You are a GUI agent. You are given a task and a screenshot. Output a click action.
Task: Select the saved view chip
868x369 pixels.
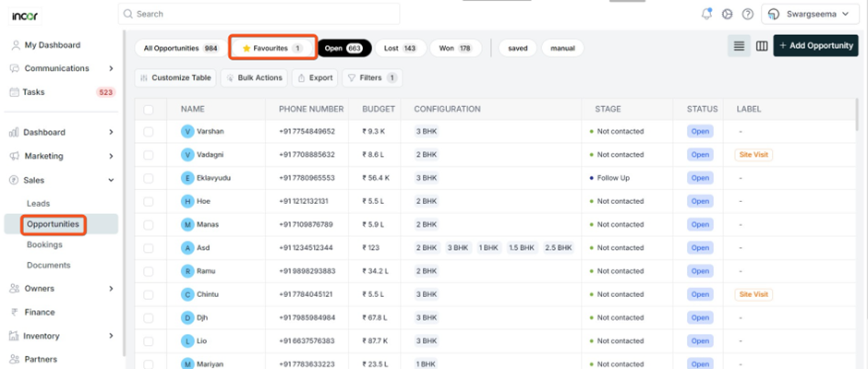[518, 48]
